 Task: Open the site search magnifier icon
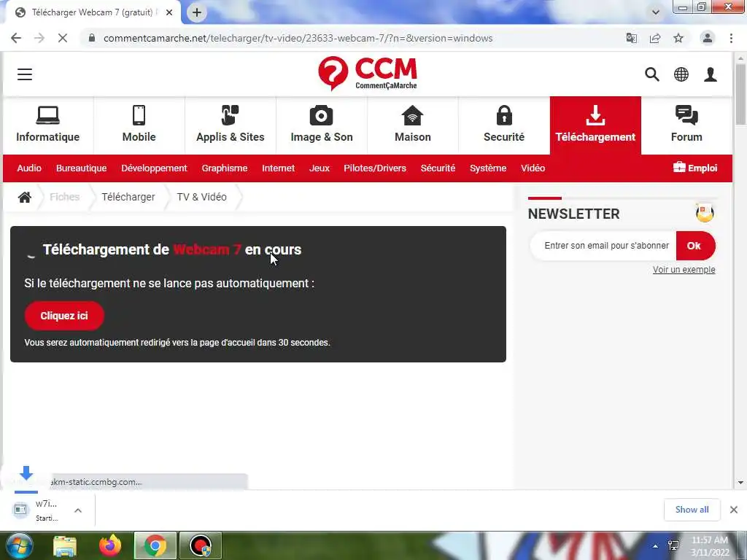click(652, 74)
